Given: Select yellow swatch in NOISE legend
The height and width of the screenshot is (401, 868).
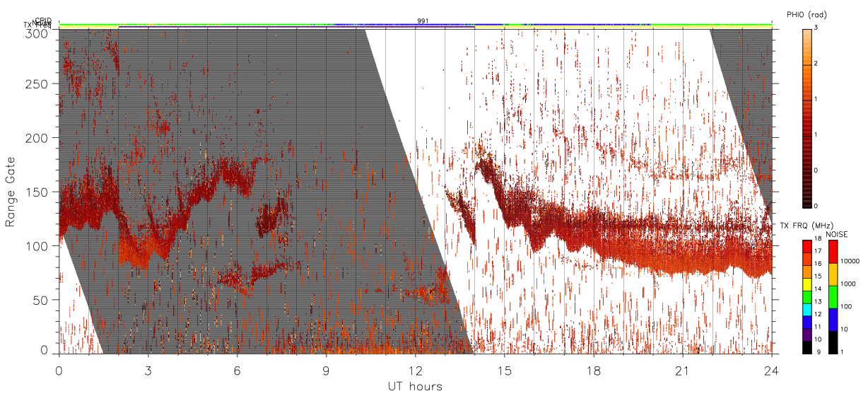Looking at the screenshot, I should tap(833, 274).
